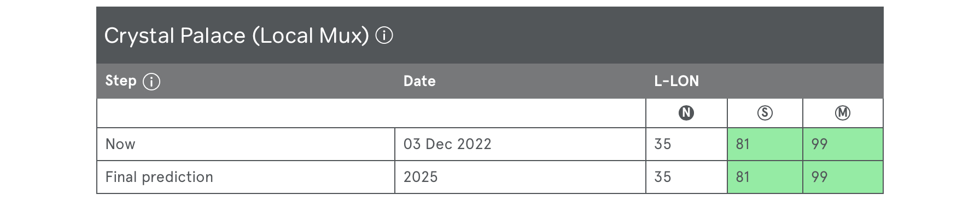This screenshot has width=980, height=211.
Task: Click green 99 cell in Now row
Action: click(x=843, y=144)
